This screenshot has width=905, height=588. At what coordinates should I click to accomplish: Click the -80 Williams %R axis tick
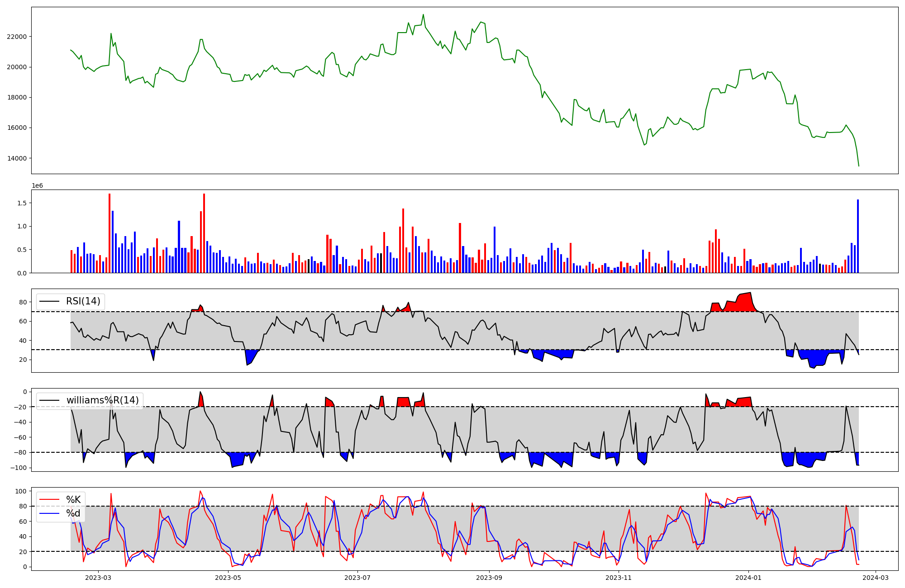coord(20,452)
